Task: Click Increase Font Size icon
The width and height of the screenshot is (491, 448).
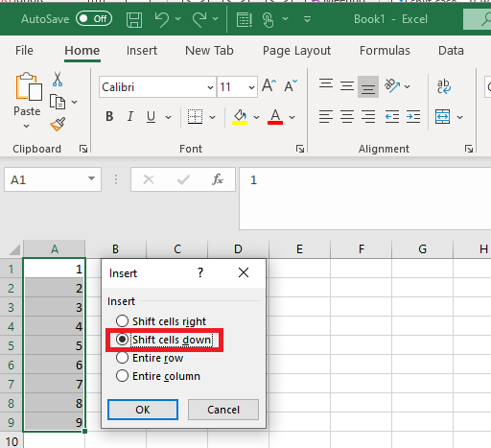Action: pos(269,85)
